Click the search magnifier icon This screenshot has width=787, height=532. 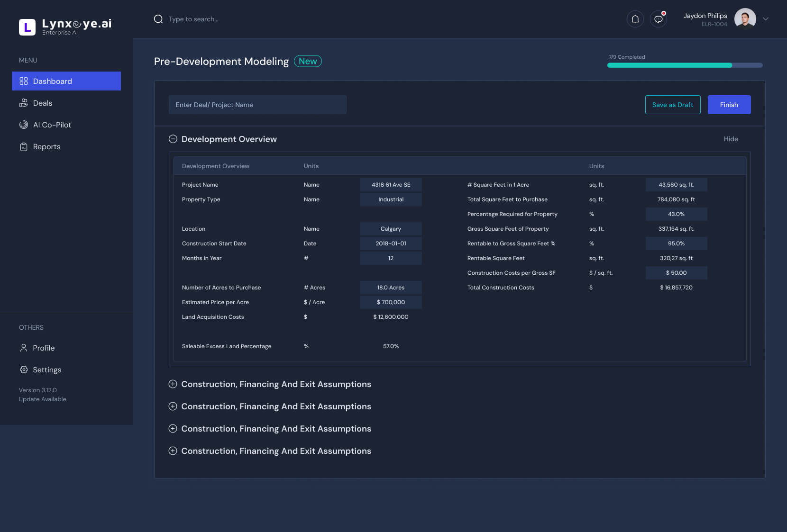point(158,19)
